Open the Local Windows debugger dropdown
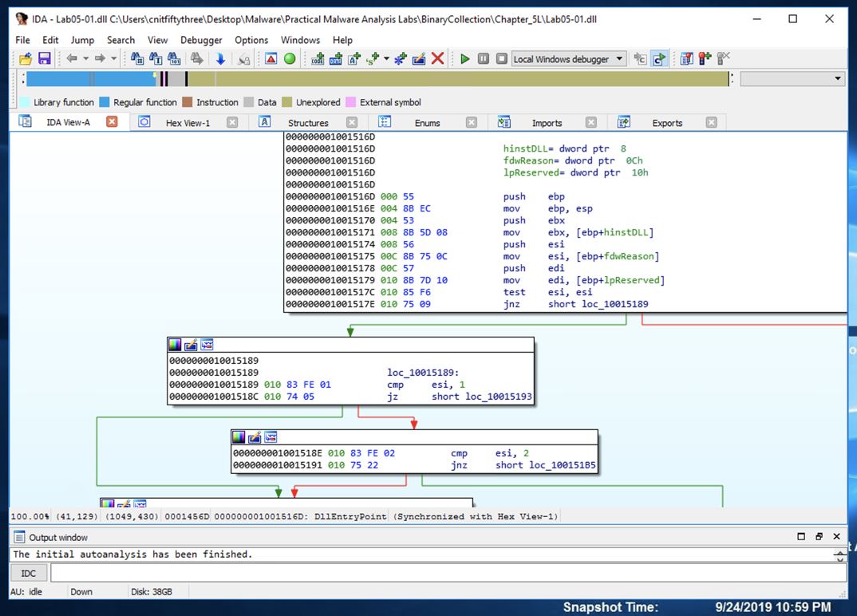 (x=619, y=59)
